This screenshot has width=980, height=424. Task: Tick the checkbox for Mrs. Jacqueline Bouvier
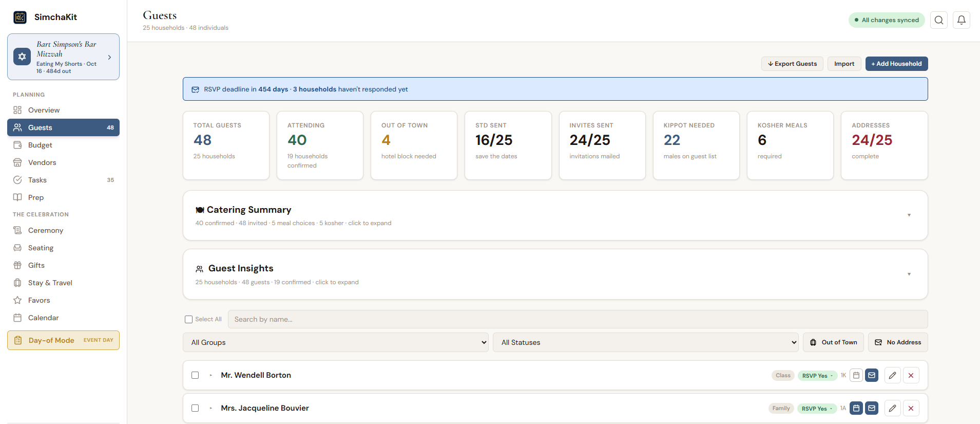(195, 408)
